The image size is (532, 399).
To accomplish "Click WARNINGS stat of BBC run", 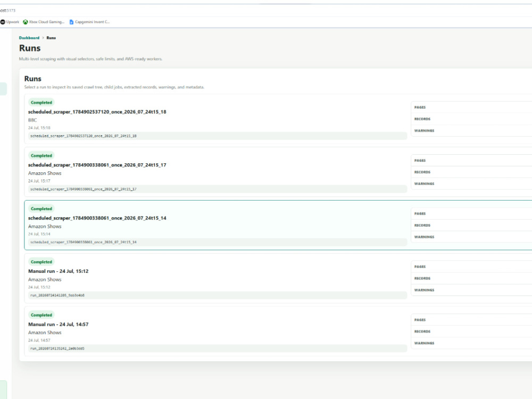I will coord(471,131).
